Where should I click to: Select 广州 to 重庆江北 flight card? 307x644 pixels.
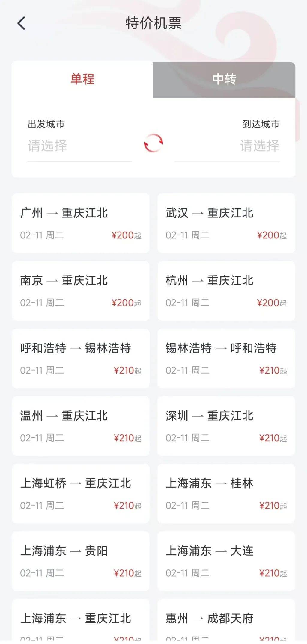pos(81,223)
